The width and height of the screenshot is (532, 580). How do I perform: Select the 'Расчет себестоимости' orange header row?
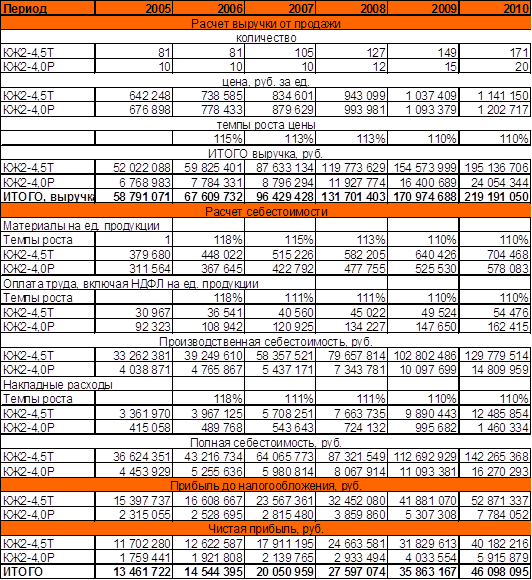[266, 211]
